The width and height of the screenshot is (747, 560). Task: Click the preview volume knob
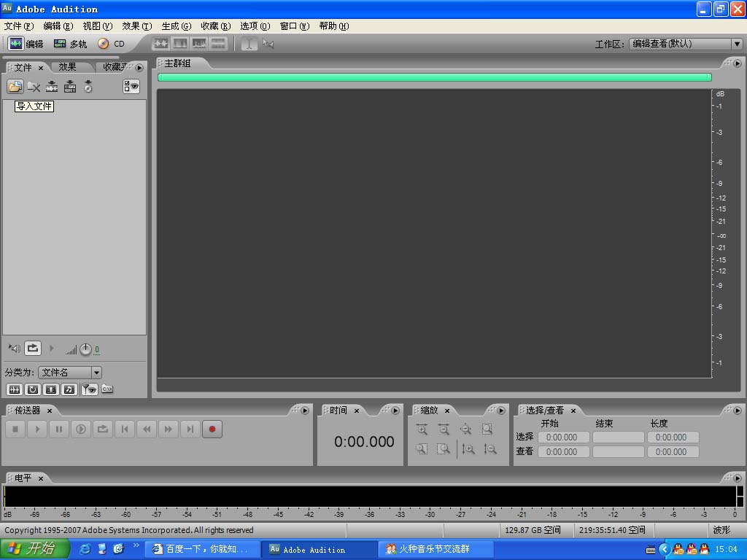click(85, 349)
